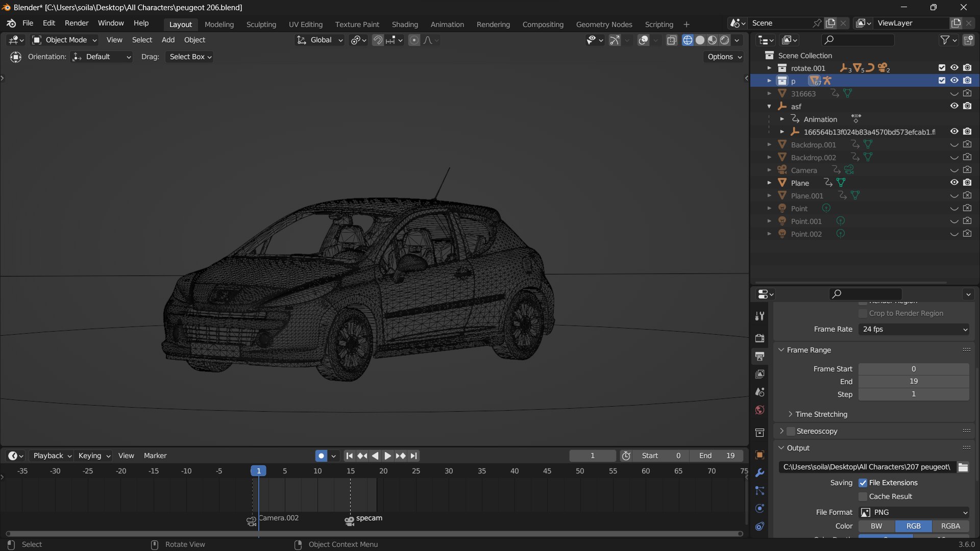Open the World properties tab
The width and height of the screenshot is (980, 551).
[x=759, y=410]
